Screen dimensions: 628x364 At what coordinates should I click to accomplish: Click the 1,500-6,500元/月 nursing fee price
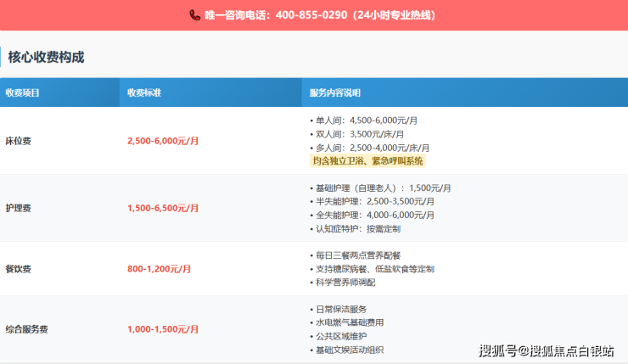[x=163, y=208]
